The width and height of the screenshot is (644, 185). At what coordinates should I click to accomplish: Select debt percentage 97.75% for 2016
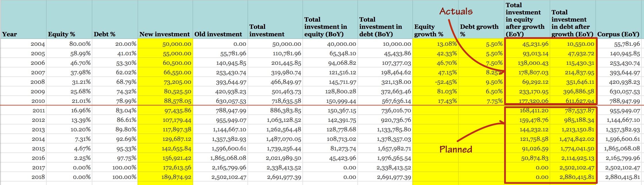(115, 158)
